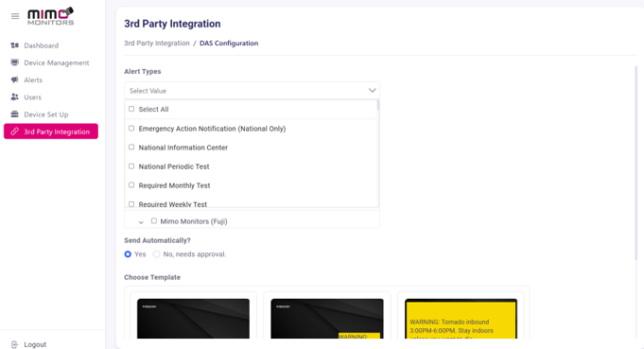Click the Alerts megaphone icon
This screenshot has height=349, width=644.
[x=15, y=79]
